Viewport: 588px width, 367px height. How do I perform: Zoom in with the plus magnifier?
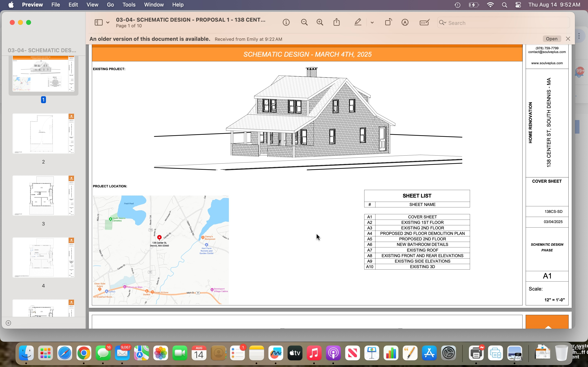(320, 23)
